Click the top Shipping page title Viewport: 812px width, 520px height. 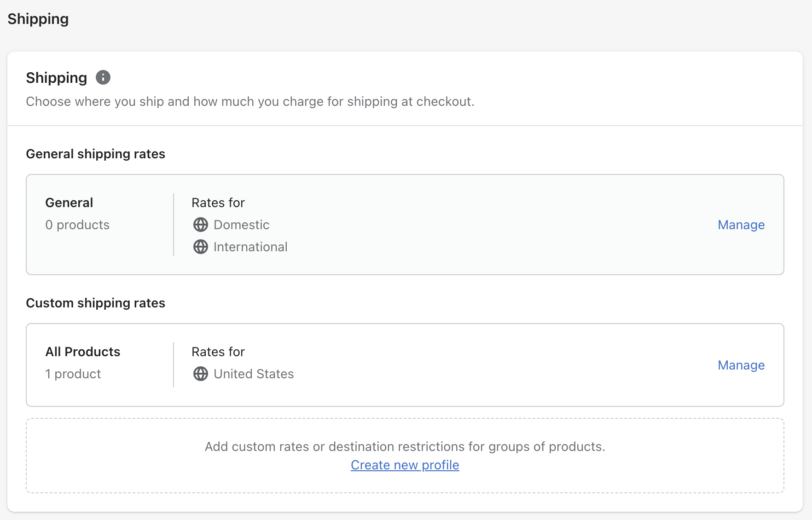(38, 19)
